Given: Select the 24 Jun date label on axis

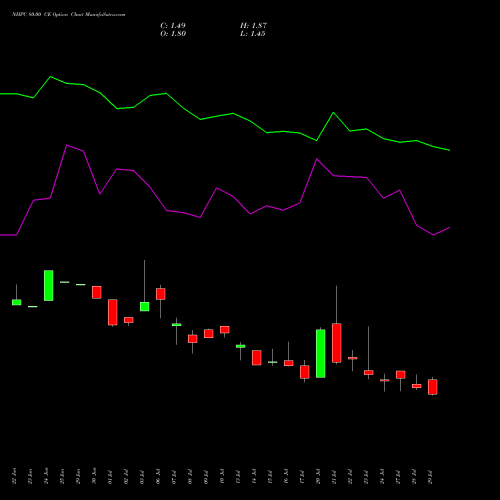Looking at the screenshot, I should tap(46, 476).
